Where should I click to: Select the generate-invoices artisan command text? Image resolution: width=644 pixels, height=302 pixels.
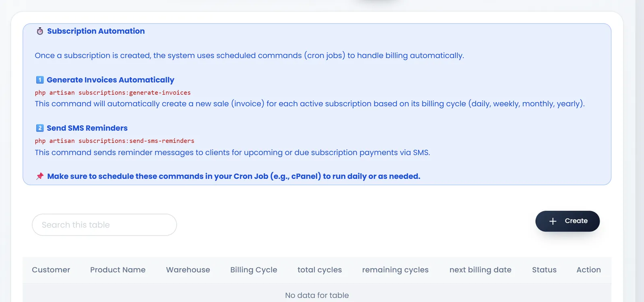pos(113,93)
